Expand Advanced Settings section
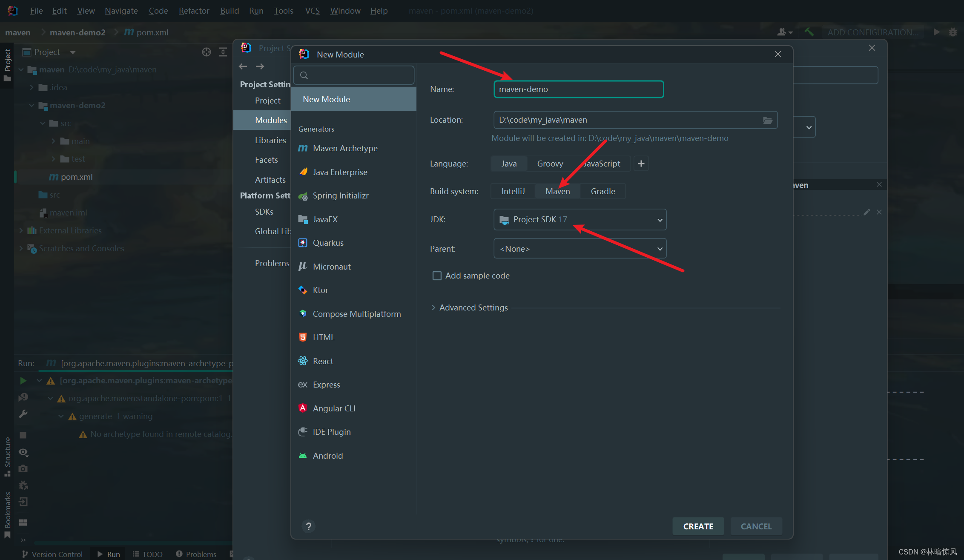The height and width of the screenshot is (560, 964). click(473, 307)
